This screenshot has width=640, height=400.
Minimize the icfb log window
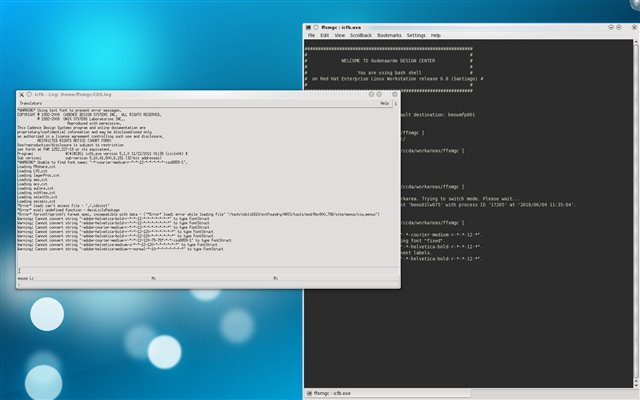(x=369, y=93)
